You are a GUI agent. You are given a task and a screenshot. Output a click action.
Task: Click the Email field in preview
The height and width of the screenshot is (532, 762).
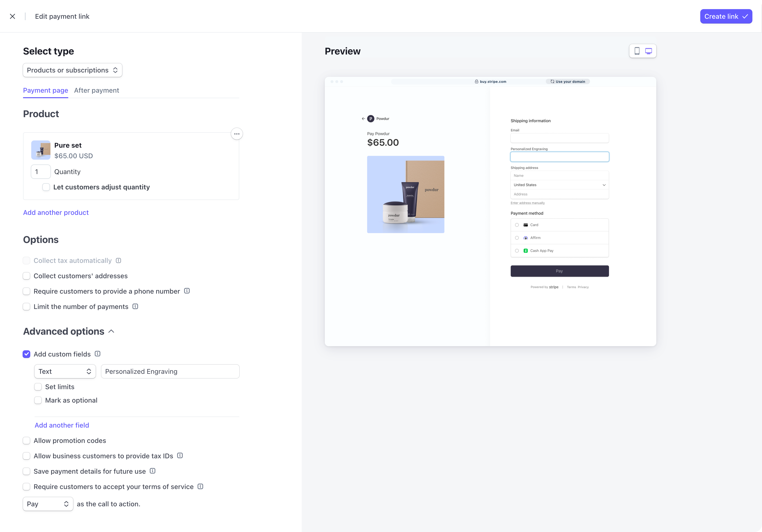tap(559, 138)
